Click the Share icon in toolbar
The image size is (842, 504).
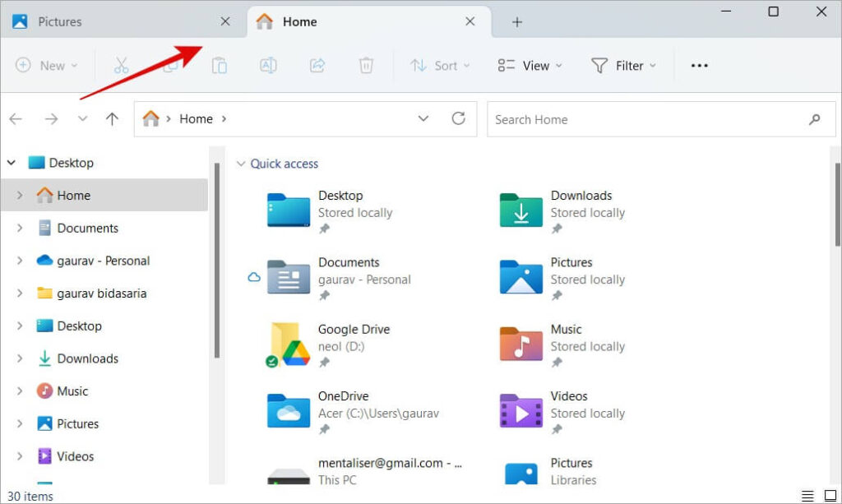(x=317, y=66)
